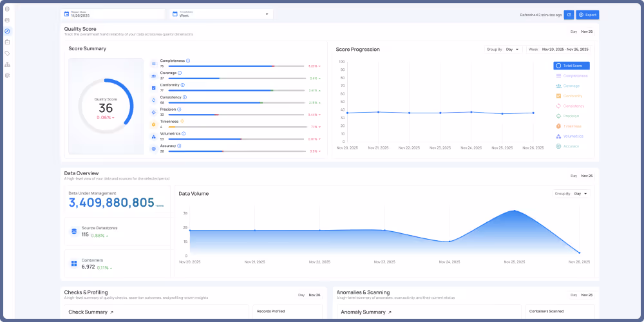Open Anomaly Summary link arrow
Screen dimensions: 644x322
click(390, 312)
